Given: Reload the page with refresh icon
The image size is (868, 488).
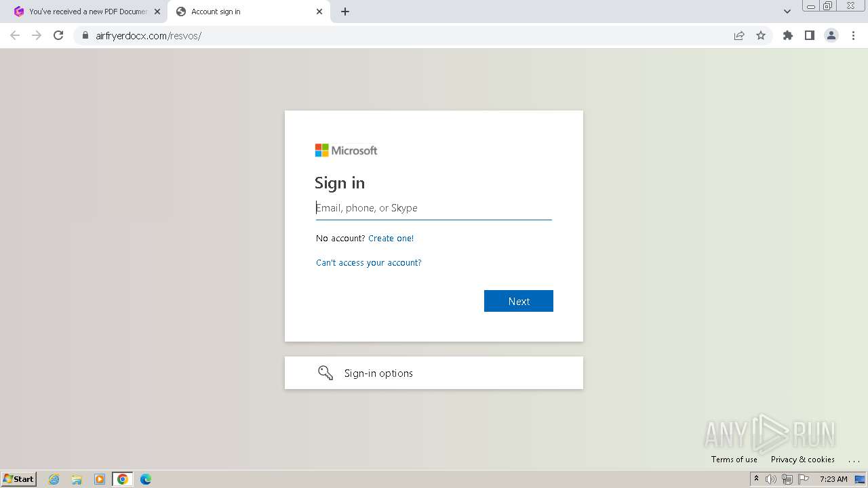Looking at the screenshot, I should [58, 35].
